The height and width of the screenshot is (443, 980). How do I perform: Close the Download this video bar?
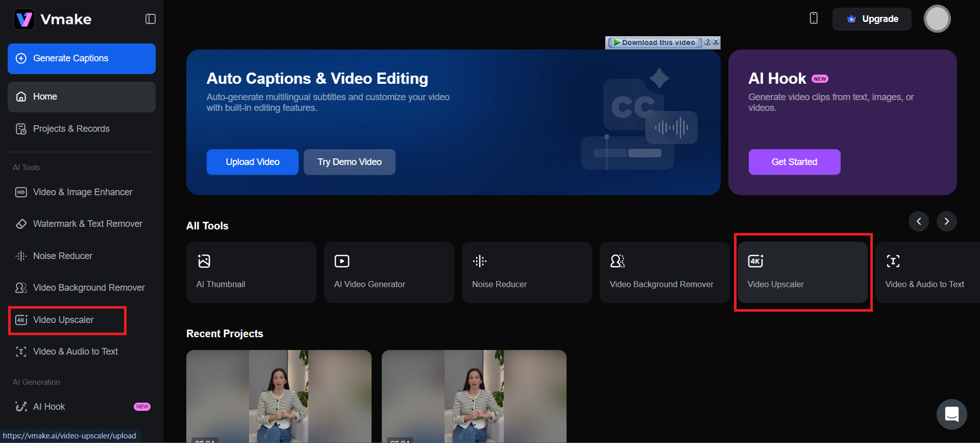(716, 42)
